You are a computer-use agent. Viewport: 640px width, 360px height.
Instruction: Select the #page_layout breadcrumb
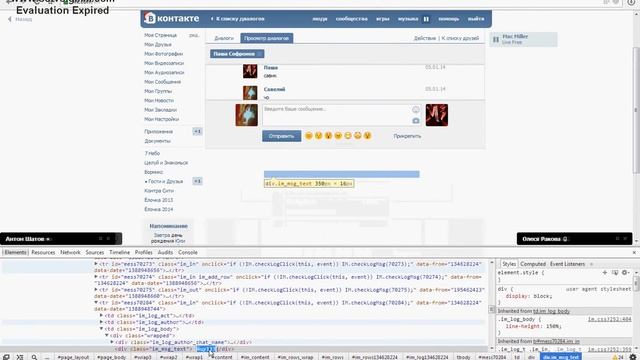point(73,357)
